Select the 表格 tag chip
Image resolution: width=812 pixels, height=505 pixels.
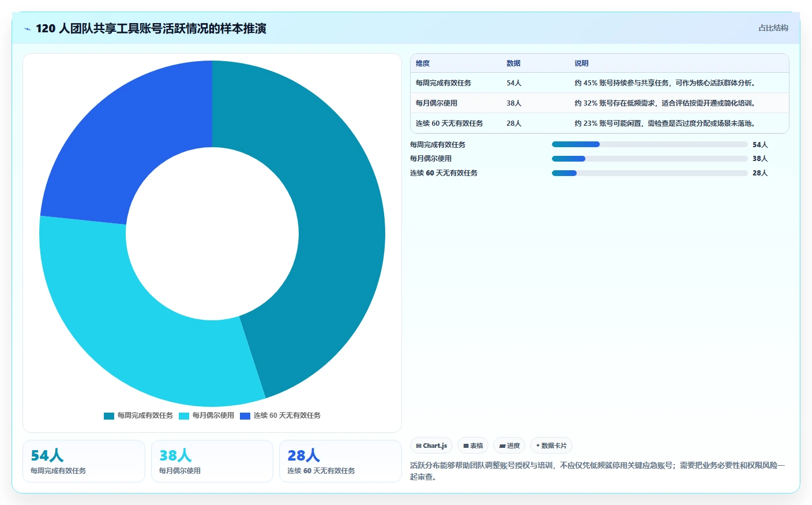click(473, 446)
